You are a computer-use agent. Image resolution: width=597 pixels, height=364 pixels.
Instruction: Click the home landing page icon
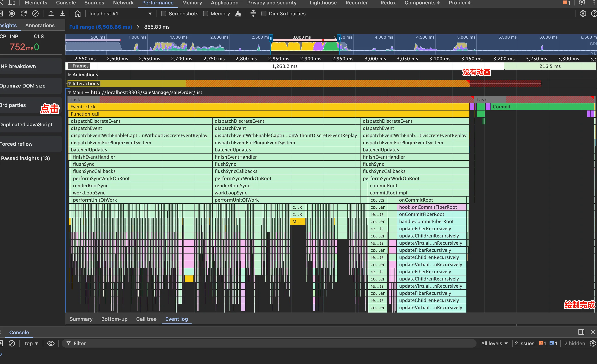(x=78, y=13)
